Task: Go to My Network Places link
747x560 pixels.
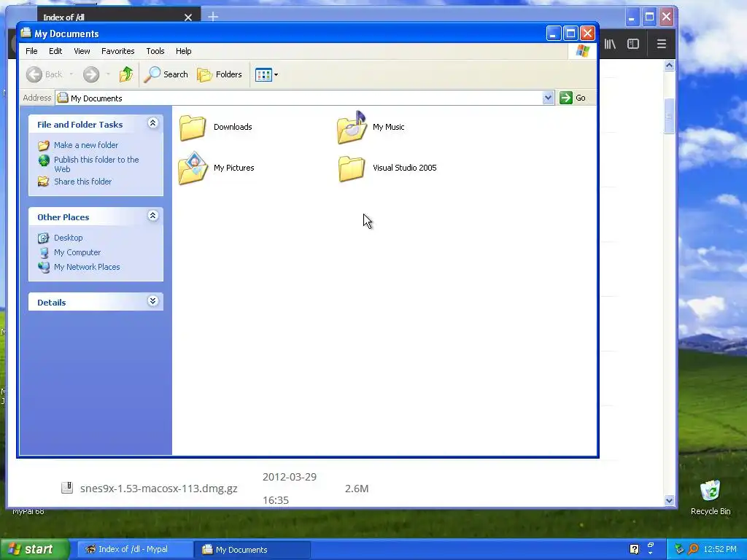Action: point(87,267)
